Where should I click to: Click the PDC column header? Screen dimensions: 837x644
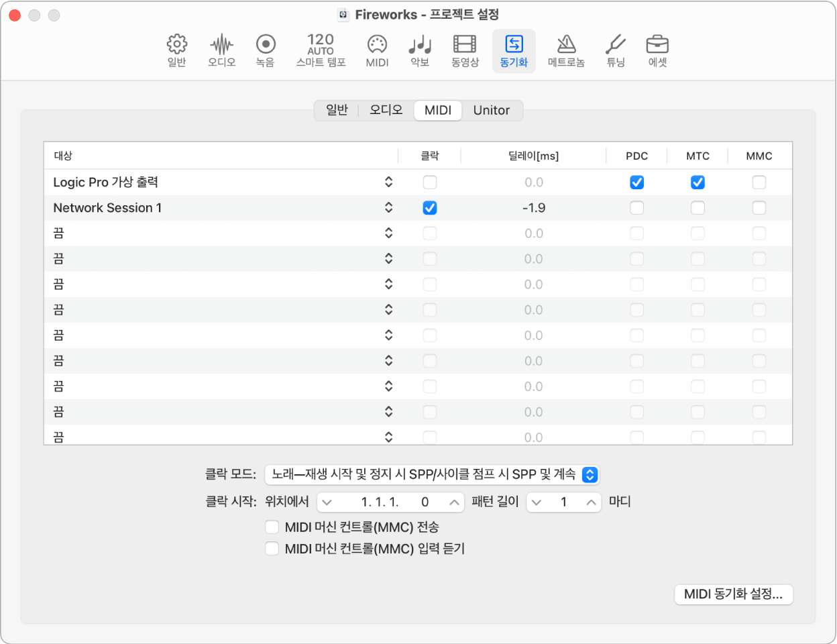[637, 156]
